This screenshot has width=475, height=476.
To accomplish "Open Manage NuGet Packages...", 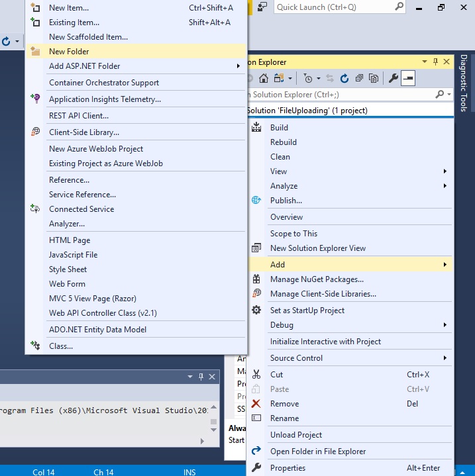I will tap(350, 279).
